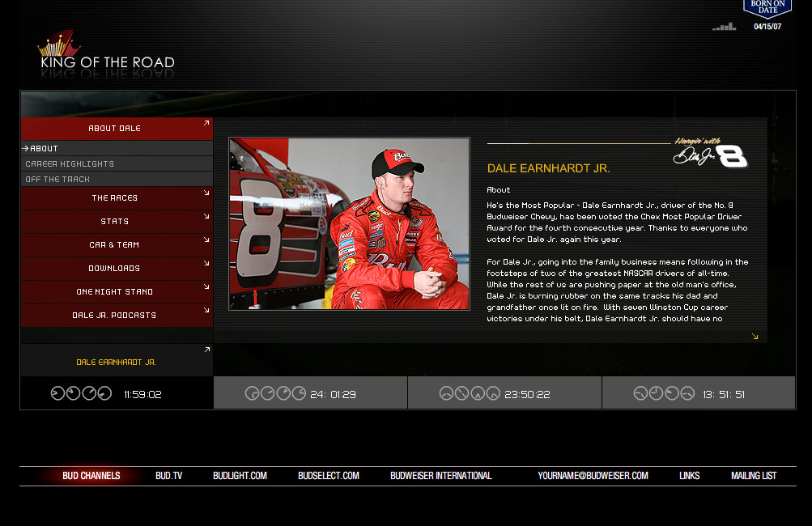Click the Dale Earnhardt Jr. photo
The width and height of the screenshot is (812, 526).
(349, 223)
